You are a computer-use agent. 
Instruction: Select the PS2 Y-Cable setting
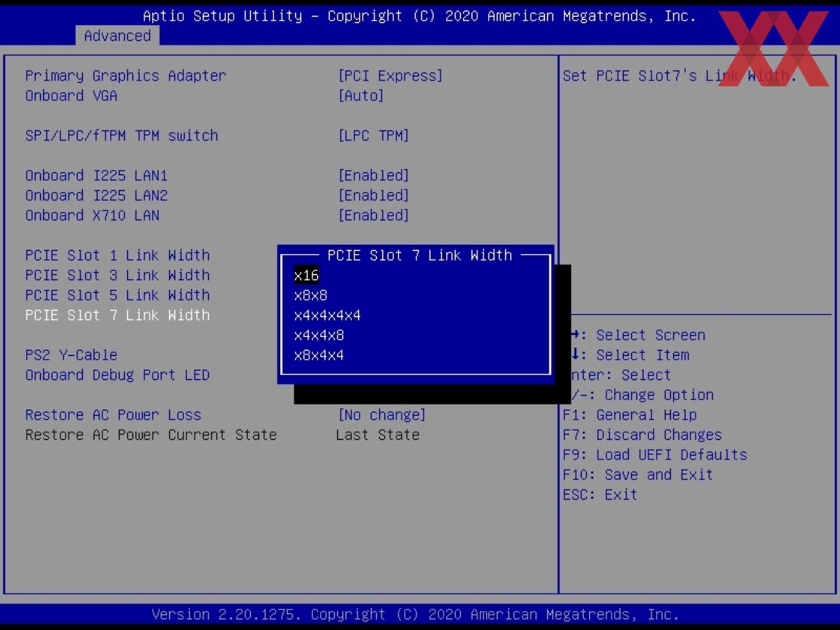click(71, 355)
